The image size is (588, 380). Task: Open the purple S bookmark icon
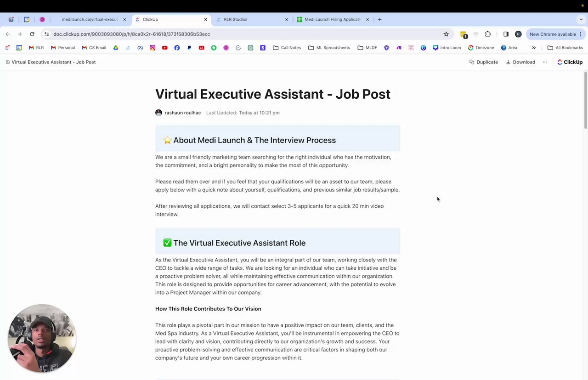263,48
